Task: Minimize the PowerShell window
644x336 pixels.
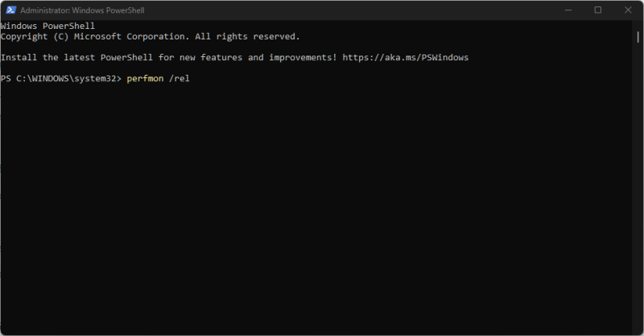Action: pos(568,10)
